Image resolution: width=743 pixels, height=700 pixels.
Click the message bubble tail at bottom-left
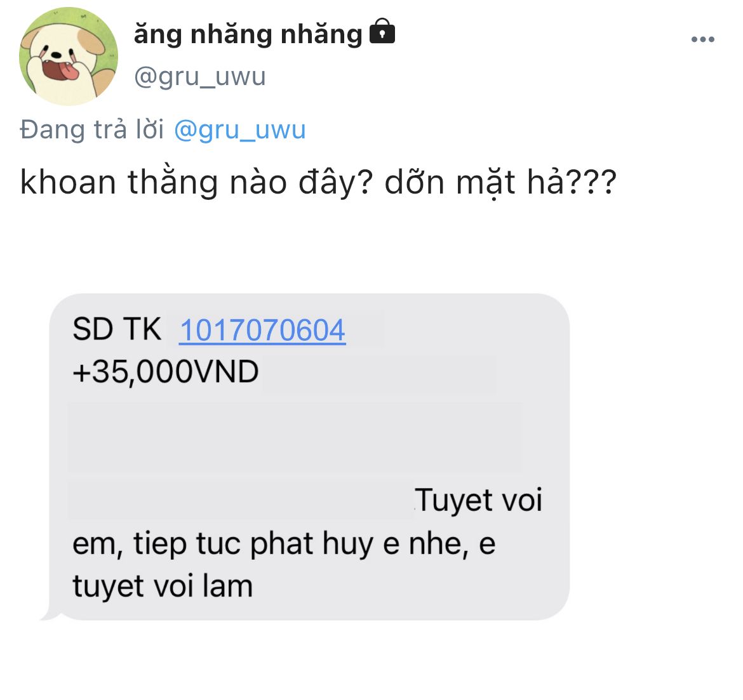click(51, 614)
